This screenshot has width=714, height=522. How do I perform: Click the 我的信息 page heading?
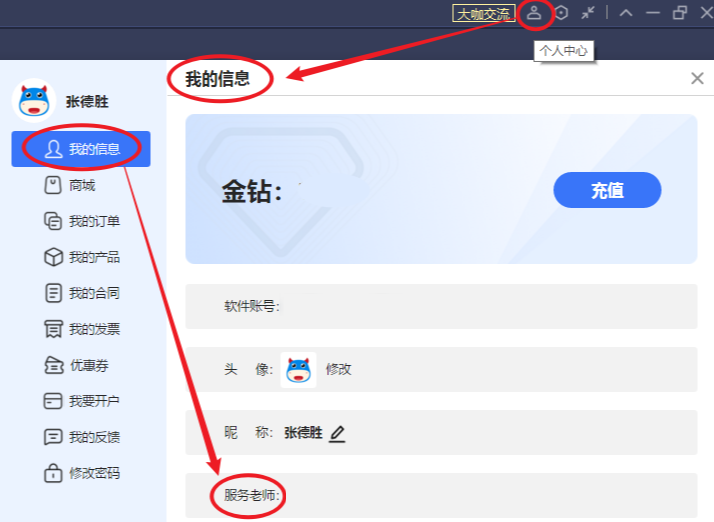(x=218, y=79)
